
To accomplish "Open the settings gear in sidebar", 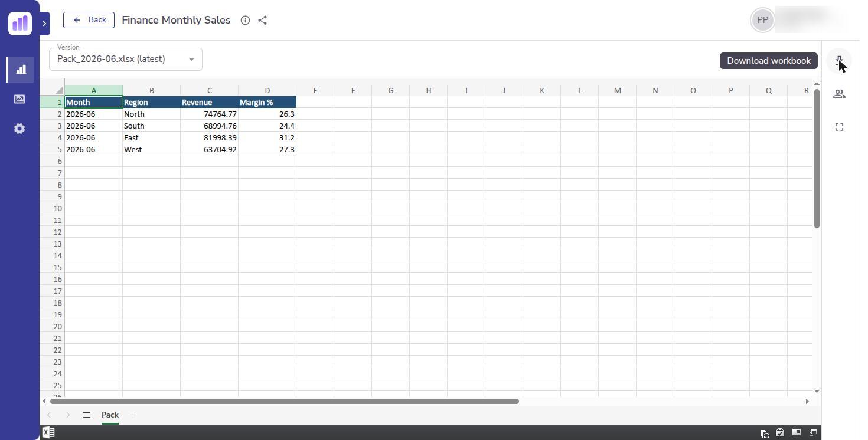I will tap(19, 129).
